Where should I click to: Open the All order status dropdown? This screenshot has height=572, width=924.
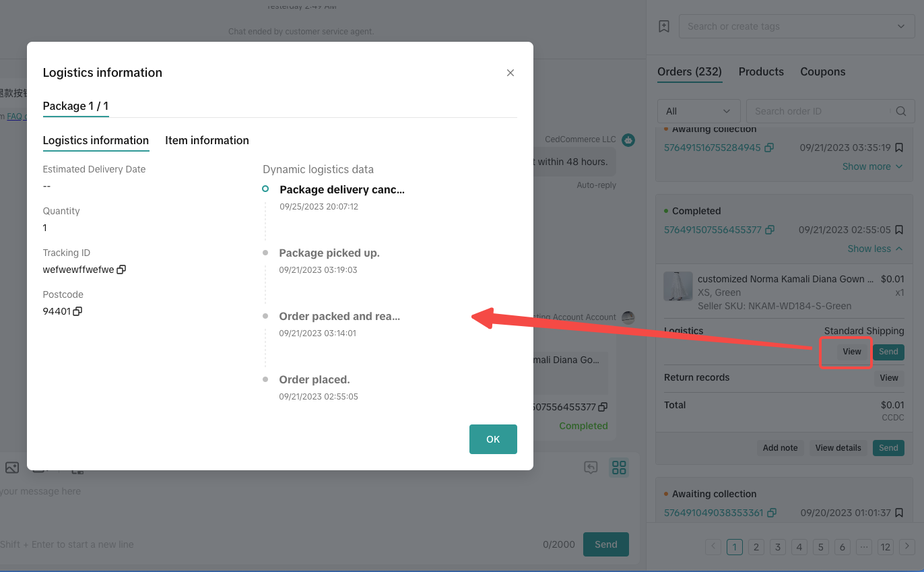[x=698, y=111]
